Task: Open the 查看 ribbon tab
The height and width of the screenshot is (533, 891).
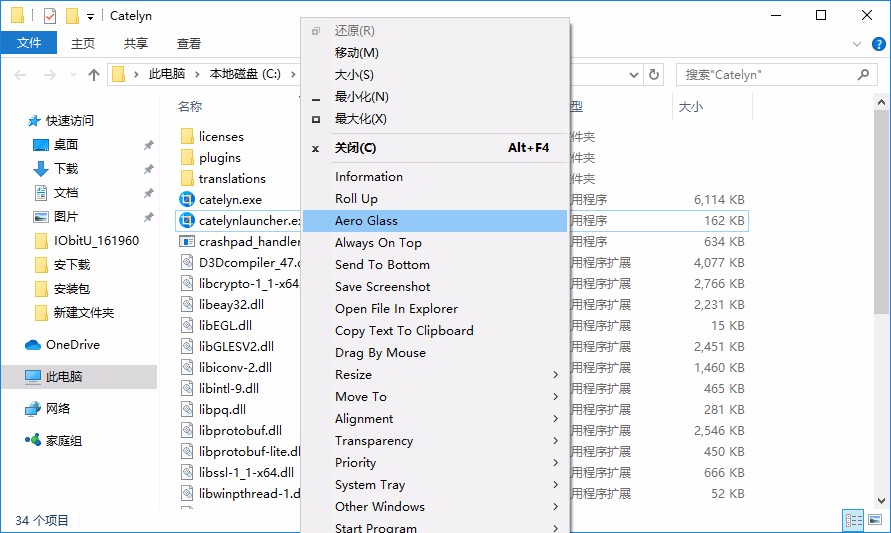Action: tap(189, 43)
